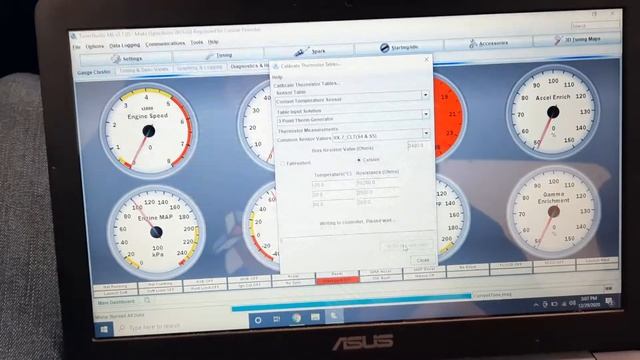Expand the Common Sensor Values dropdown
Screen dimensions: 640x360
point(426,133)
